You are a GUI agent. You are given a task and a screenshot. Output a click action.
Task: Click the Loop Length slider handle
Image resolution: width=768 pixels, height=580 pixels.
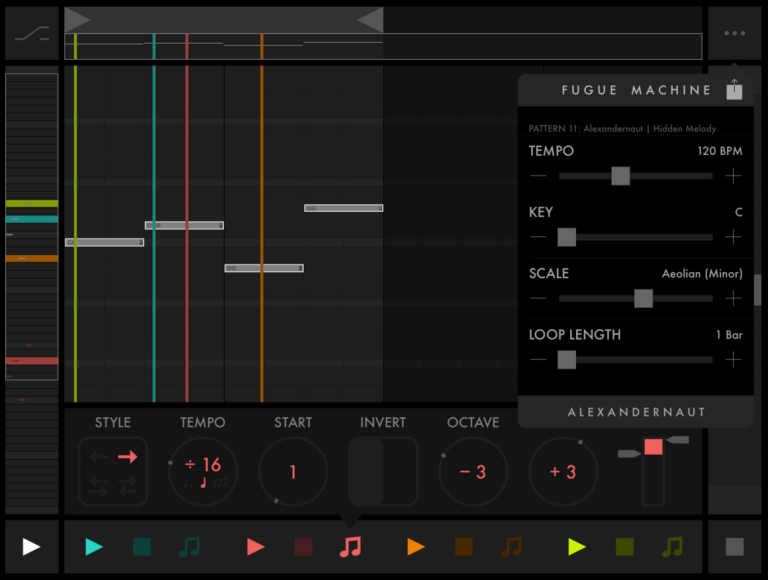(x=567, y=360)
